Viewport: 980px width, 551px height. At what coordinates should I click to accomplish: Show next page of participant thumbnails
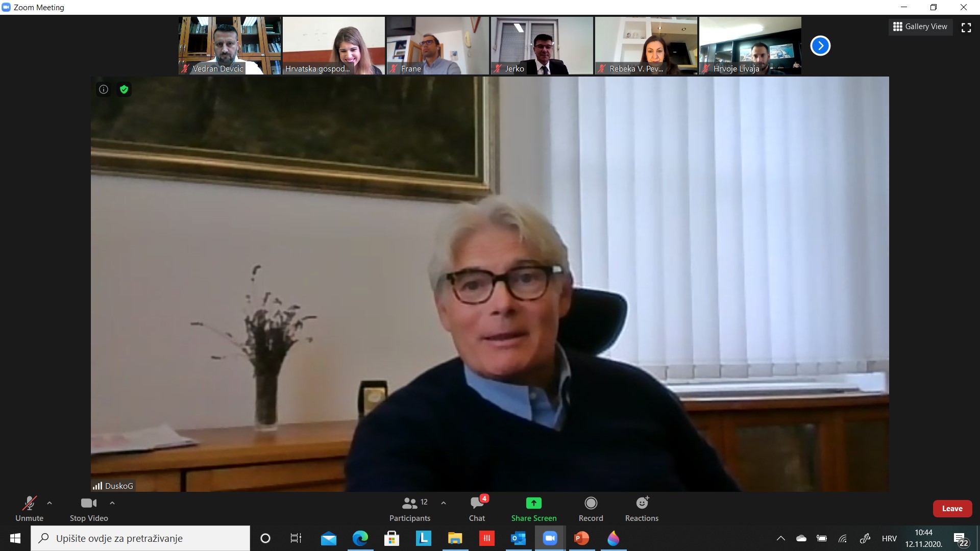pos(820,46)
